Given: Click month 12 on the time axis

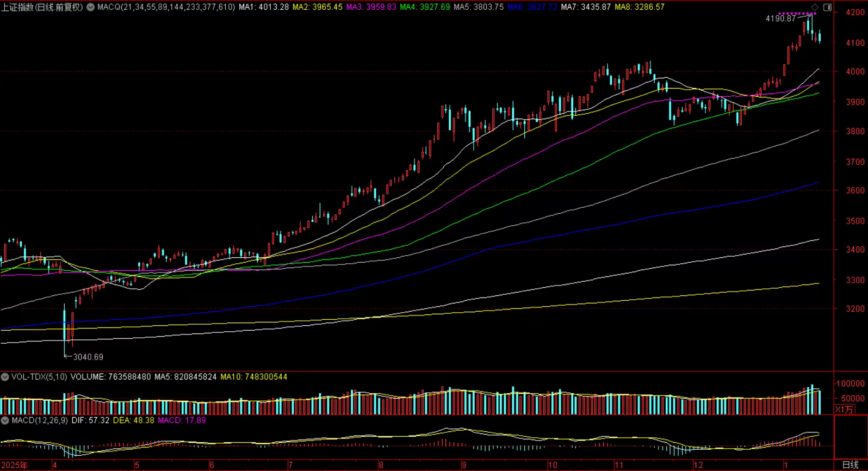Looking at the screenshot, I should tap(698, 466).
